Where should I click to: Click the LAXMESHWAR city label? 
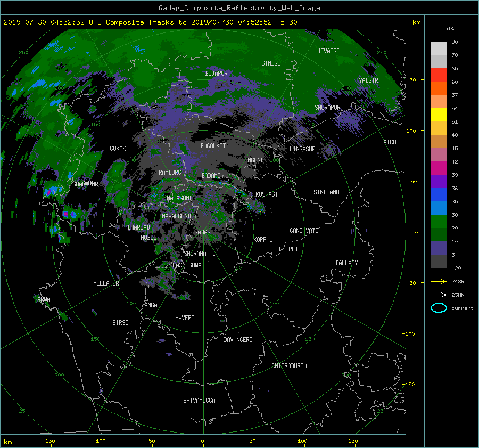click(188, 265)
